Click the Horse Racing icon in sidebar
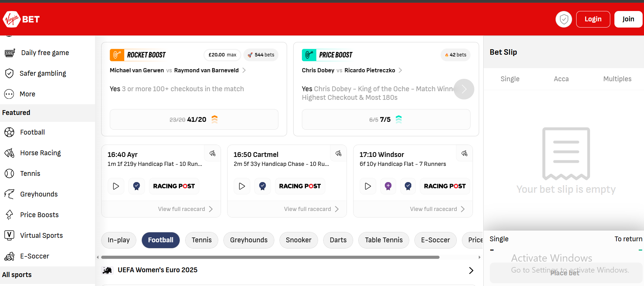Screen dimensions: 644x286 click(9, 153)
